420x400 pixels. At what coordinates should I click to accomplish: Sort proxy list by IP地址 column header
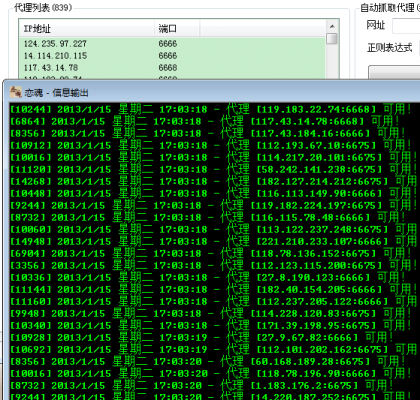(87, 29)
